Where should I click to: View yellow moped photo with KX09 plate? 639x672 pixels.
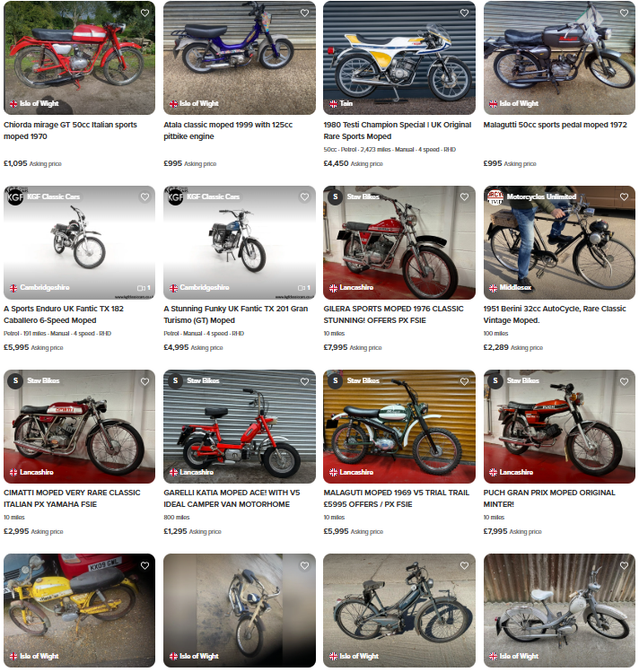pyautogui.click(x=79, y=610)
